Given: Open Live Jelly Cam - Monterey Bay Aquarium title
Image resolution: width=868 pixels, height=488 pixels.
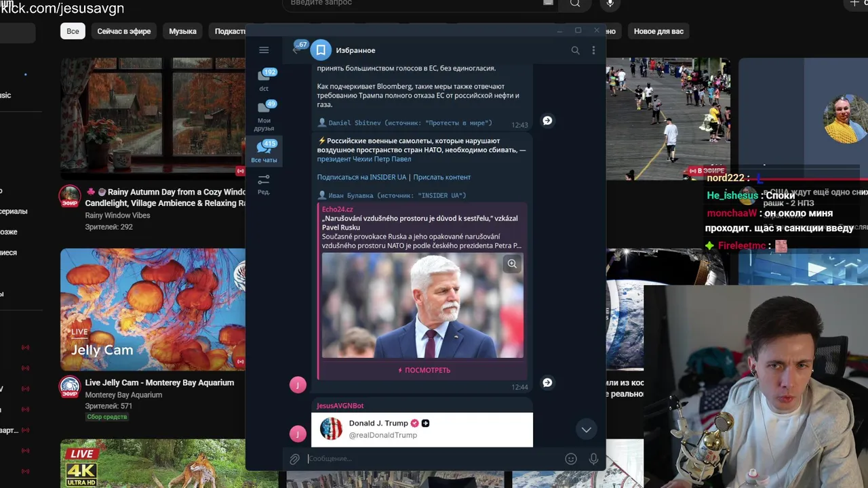Looking at the screenshot, I should pyautogui.click(x=159, y=382).
